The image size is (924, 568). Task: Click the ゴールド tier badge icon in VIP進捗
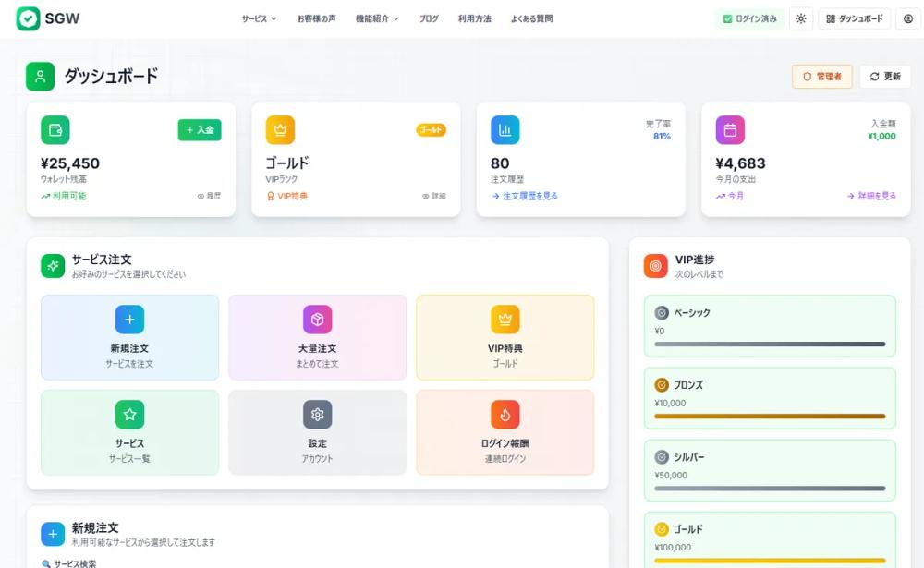pos(662,529)
